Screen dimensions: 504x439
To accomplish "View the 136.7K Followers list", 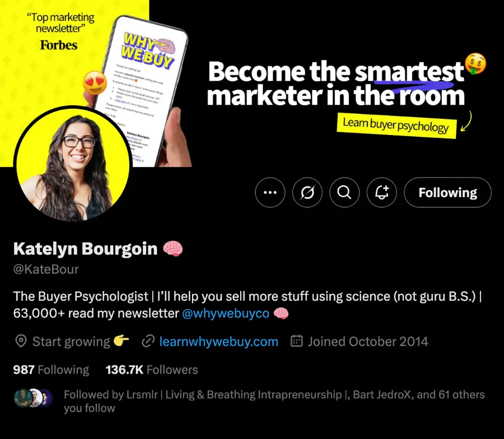I will (x=152, y=370).
